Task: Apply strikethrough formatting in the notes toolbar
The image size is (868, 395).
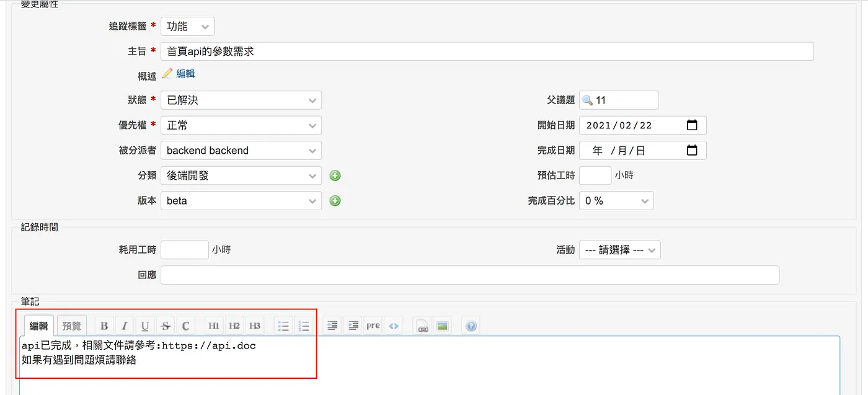Action: tap(165, 326)
